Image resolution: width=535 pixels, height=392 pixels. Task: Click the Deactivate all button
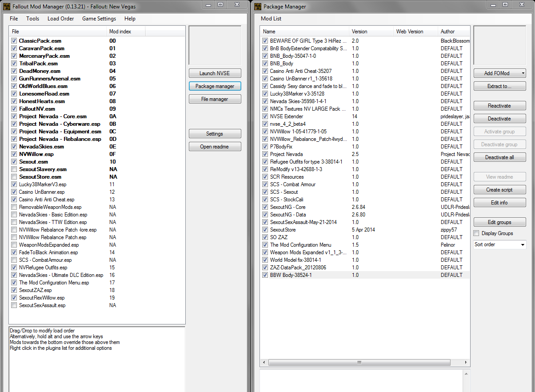(499, 157)
